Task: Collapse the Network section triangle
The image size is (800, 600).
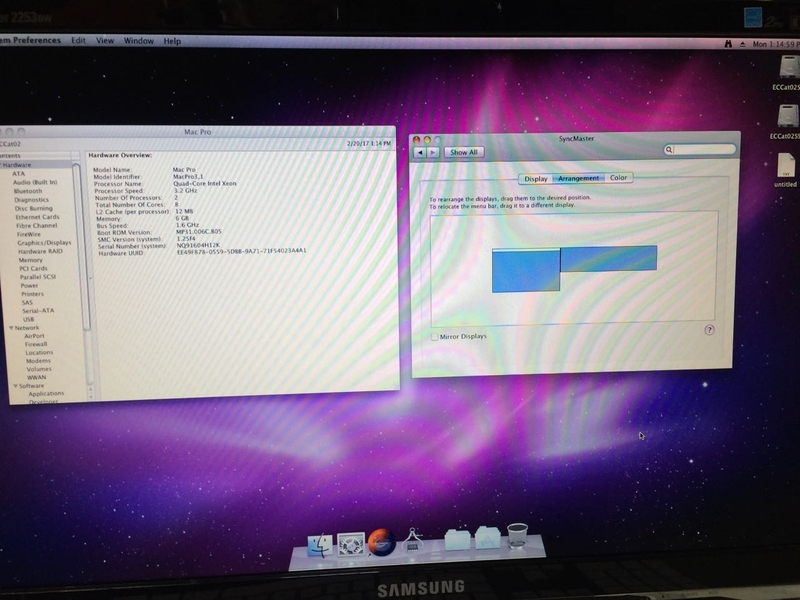Action: point(11,328)
